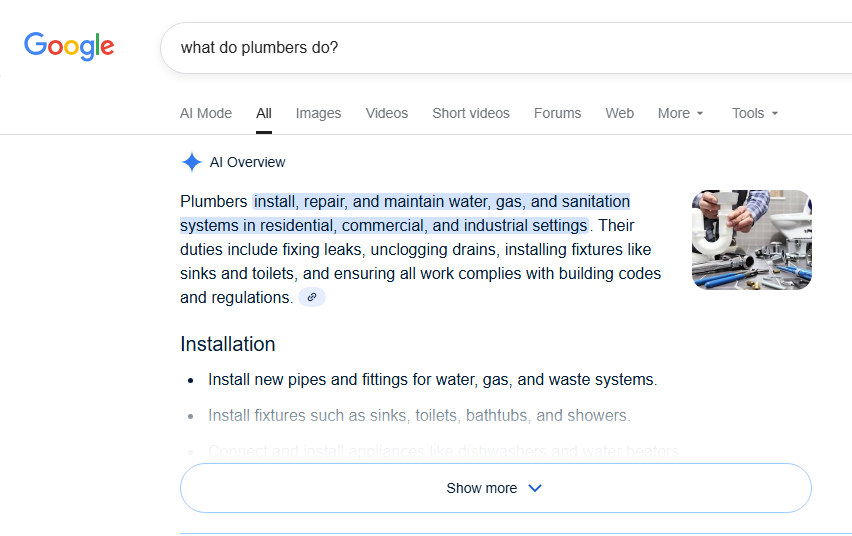
Task: Open the Tools dropdown
Action: 755,113
